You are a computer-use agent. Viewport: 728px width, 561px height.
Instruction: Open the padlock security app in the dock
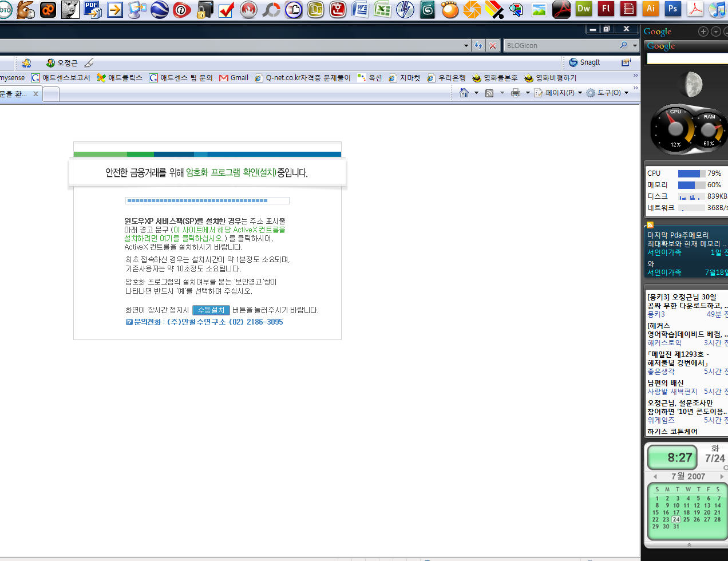click(204, 10)
